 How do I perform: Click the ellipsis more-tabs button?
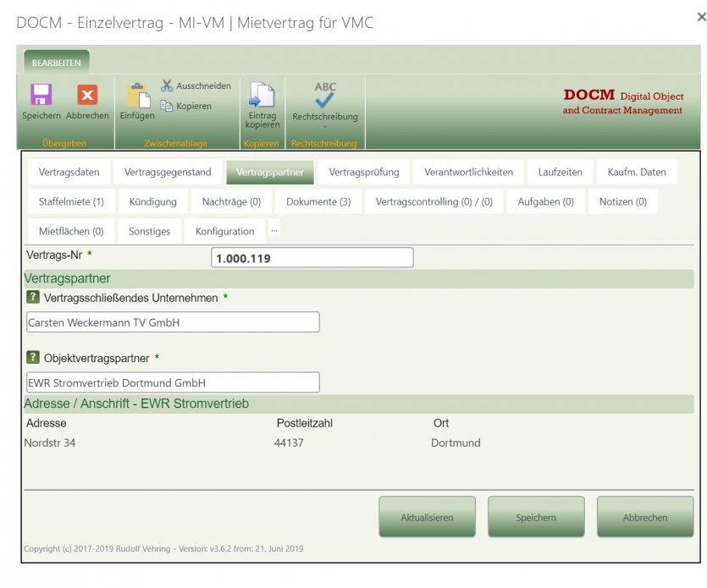pos(274,230)
